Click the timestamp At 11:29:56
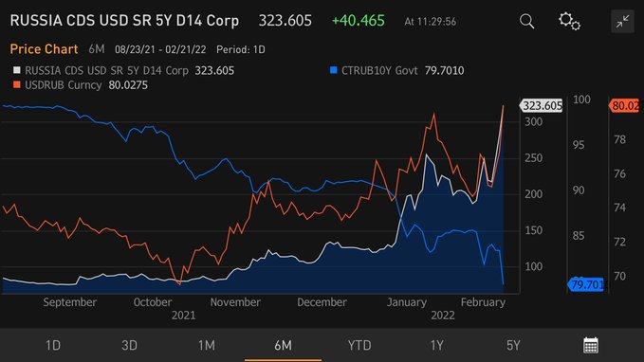Screen dimensions: 644x362 pyautogui.click(x=430, y=22)
